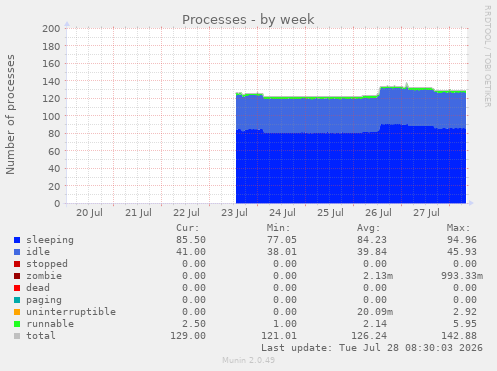Click idle average value 39.84
Screen dimensions: 497x371
372,252
